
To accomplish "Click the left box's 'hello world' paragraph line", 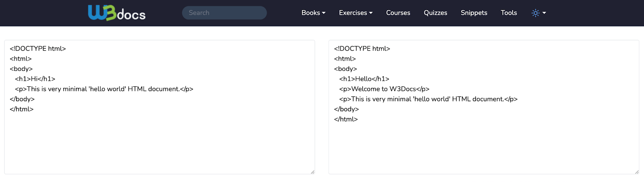I will 104,89.
